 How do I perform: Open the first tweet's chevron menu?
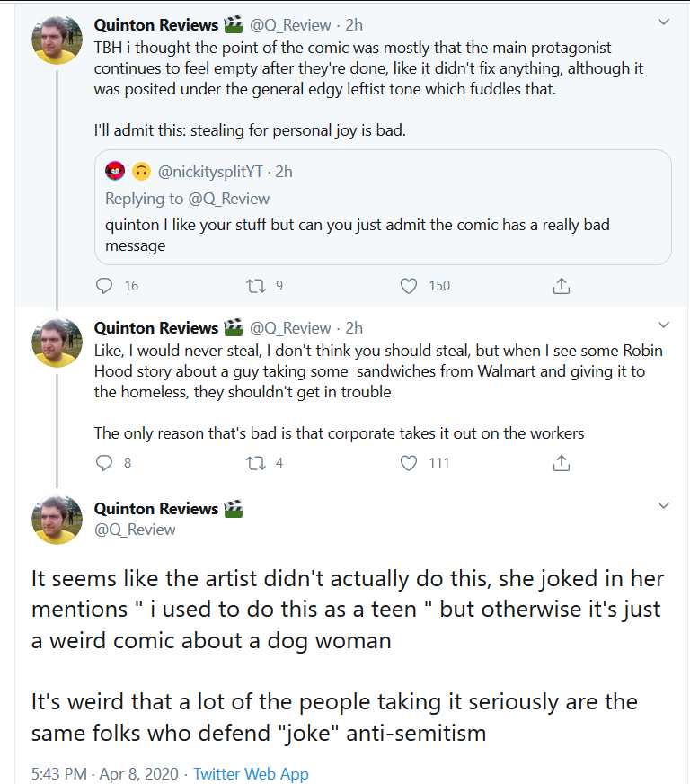tap(664, 22)
